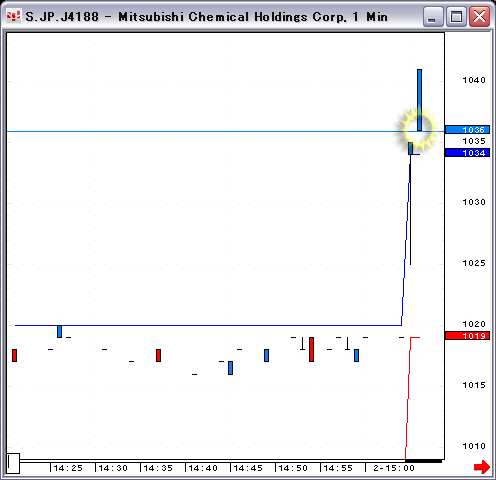Click the 1025 price scale label

(x=474, y=263)
